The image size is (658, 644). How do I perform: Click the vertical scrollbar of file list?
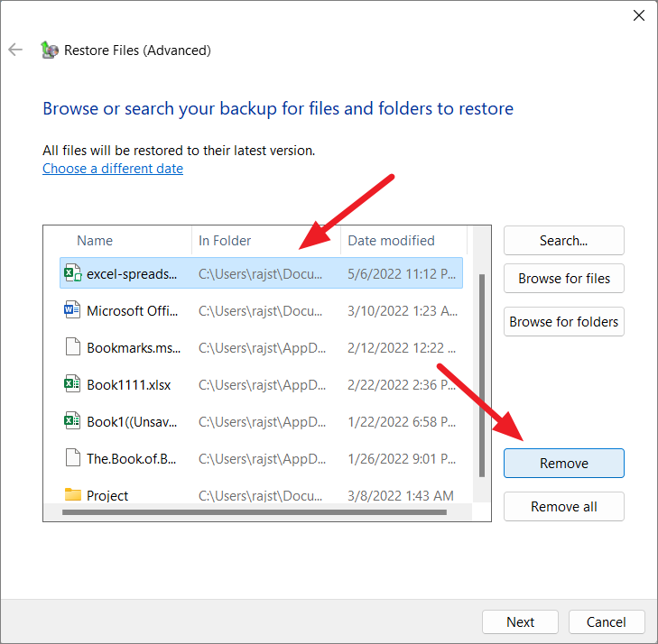click(x=482, y=375)
